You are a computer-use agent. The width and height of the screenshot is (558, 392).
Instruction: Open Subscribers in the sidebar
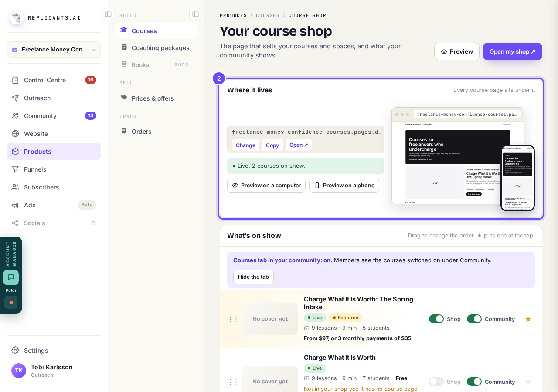54,187
